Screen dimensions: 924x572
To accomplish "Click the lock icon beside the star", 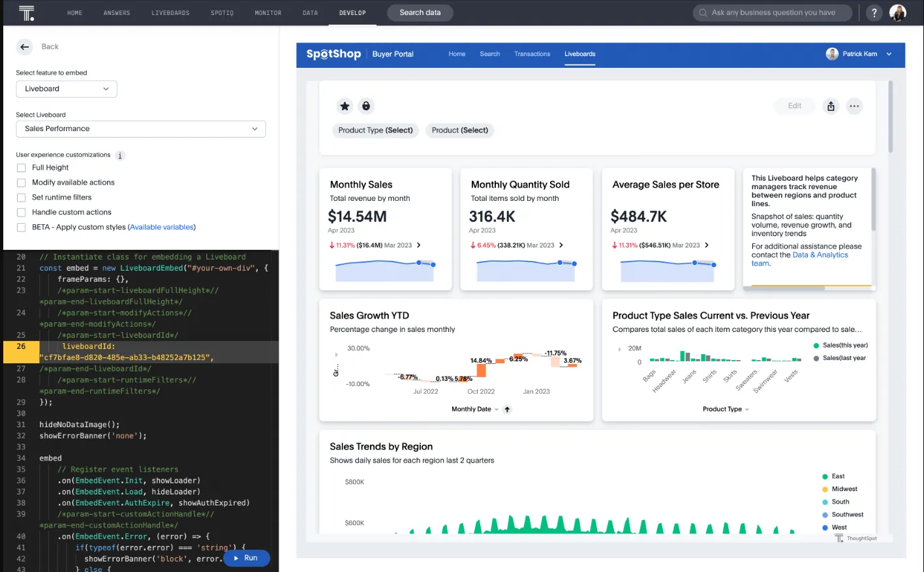I will (366, 106).
